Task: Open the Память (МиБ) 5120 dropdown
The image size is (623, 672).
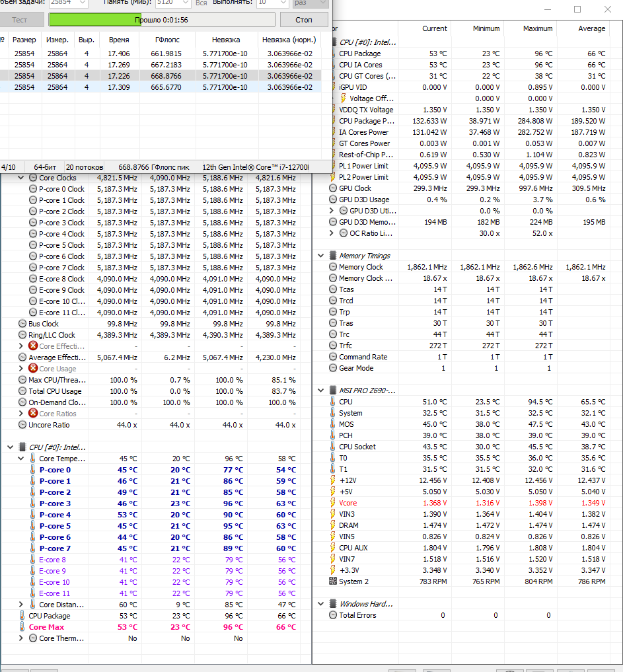Action: 185,3
